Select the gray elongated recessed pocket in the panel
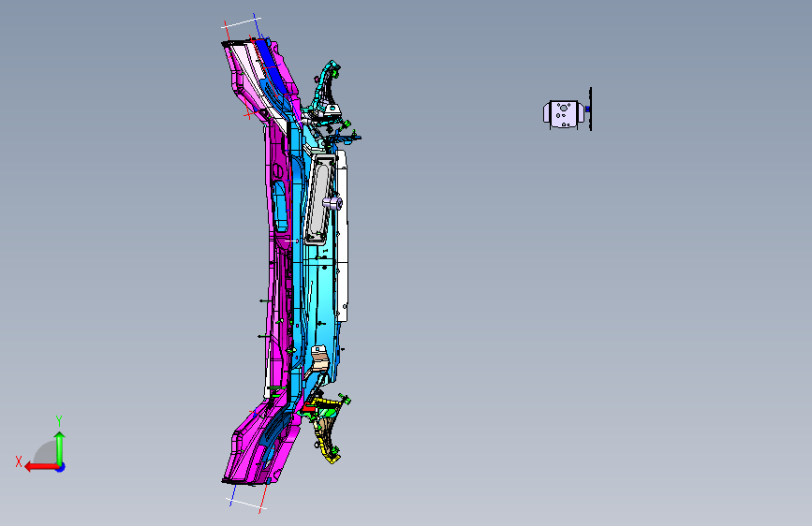812x526 pixels. tap(319, 198)
